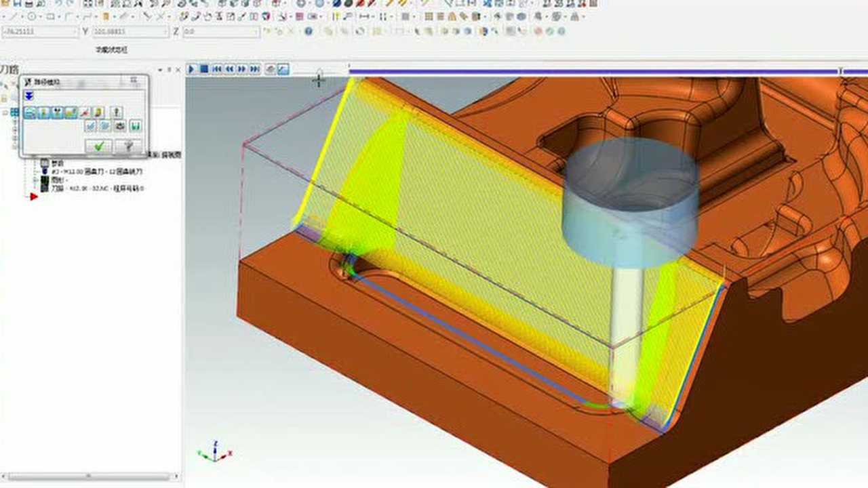Expand the options section with the double-arrow chevron

click(x=28, y=94)
